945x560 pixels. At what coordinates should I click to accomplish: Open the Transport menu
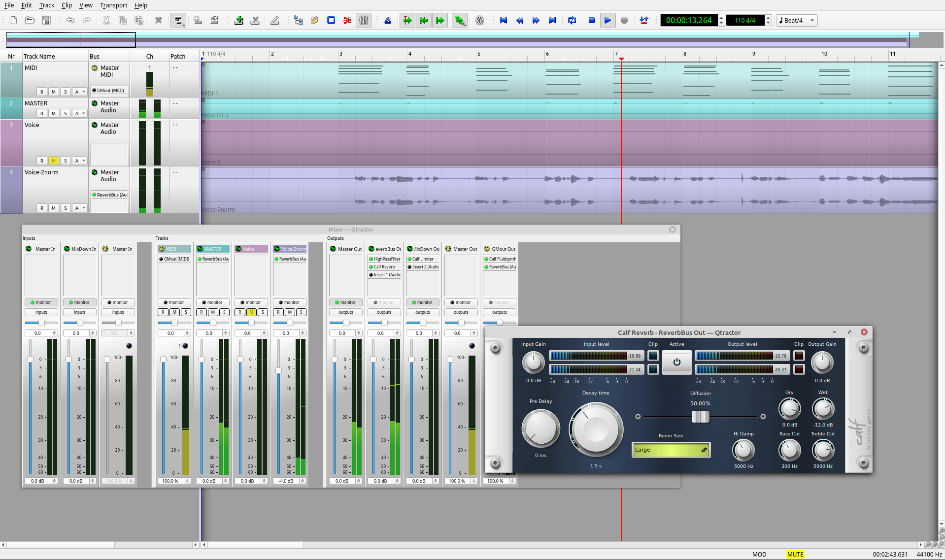pos(114,5)
